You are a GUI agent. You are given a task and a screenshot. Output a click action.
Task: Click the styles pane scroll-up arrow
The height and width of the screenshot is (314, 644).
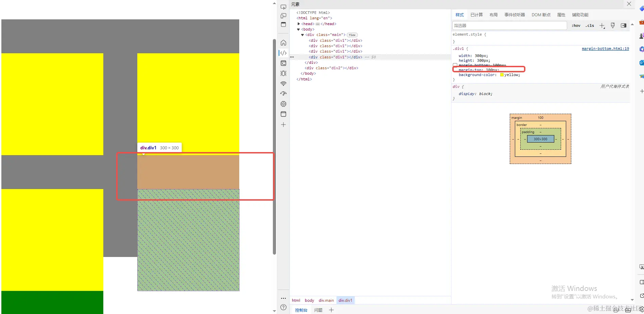pyautogui.click(x=632, y=24)
